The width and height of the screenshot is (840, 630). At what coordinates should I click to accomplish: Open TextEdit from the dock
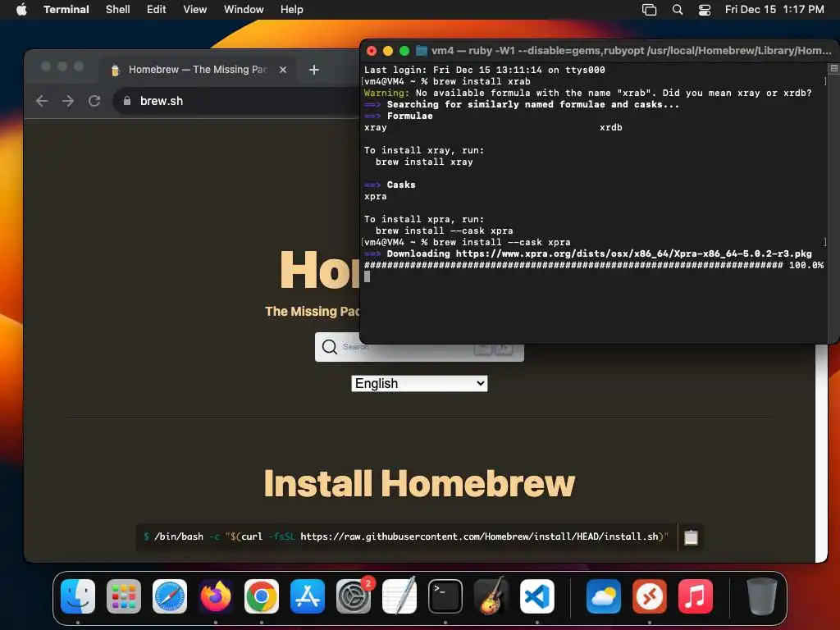(x=399, y=596)
